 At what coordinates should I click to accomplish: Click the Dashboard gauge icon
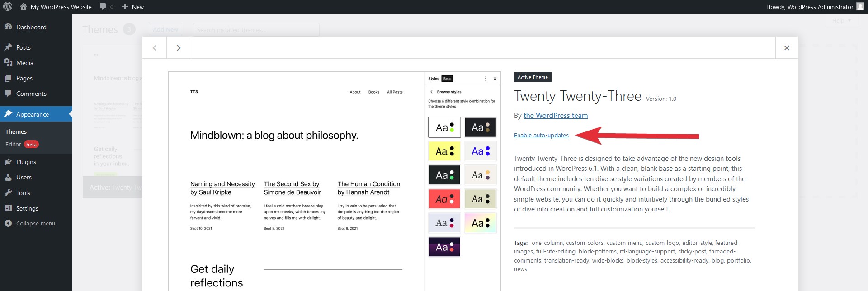[8, 27]
